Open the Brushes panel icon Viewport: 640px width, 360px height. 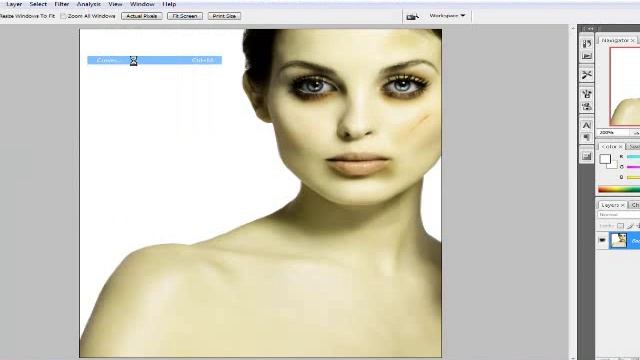click(x=587, y=94)
